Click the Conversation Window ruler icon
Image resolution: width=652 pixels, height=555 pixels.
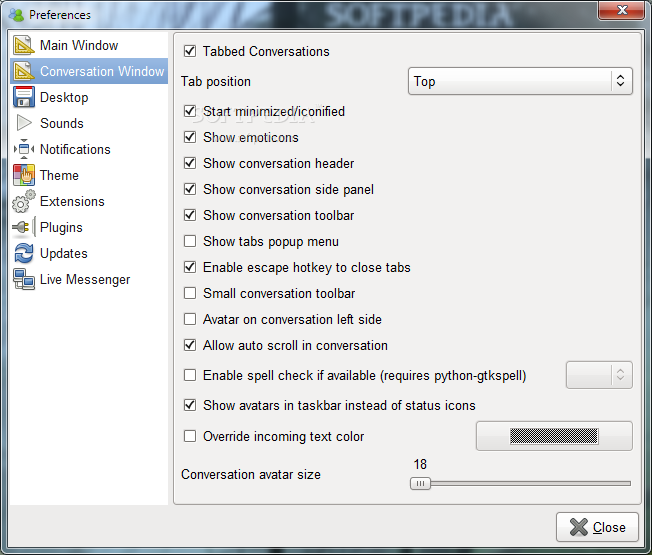tap(24, 71)
